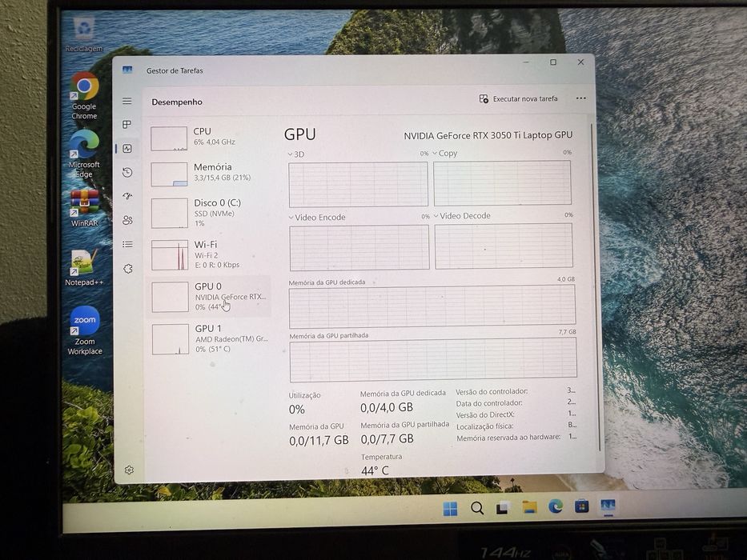Image resolution: width=747 pixels, height=560 pixels.
Task: Open Task Manager settings gear
Action: (129, 470)
